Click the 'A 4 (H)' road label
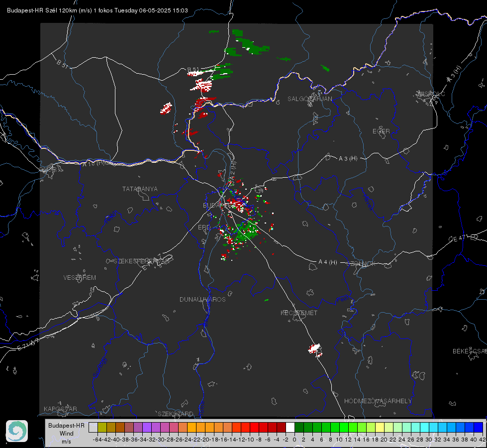This screenshot has height=448, width=487. [x=328, y=262]
